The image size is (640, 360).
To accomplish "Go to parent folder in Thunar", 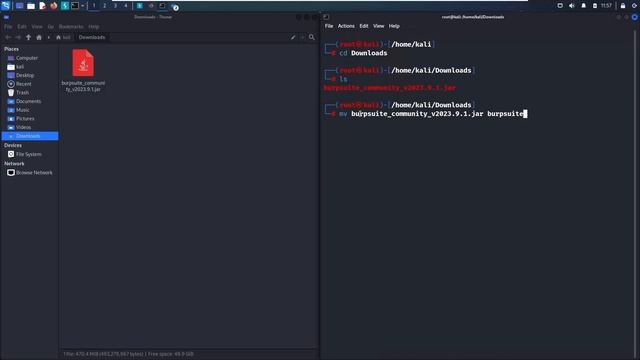I will [x=28, y=37].
